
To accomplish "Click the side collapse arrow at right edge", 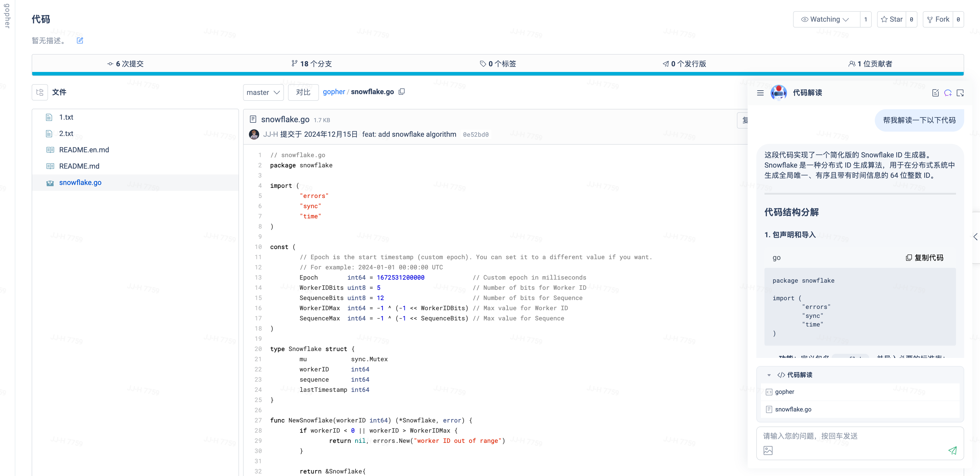I will [975, 237].
